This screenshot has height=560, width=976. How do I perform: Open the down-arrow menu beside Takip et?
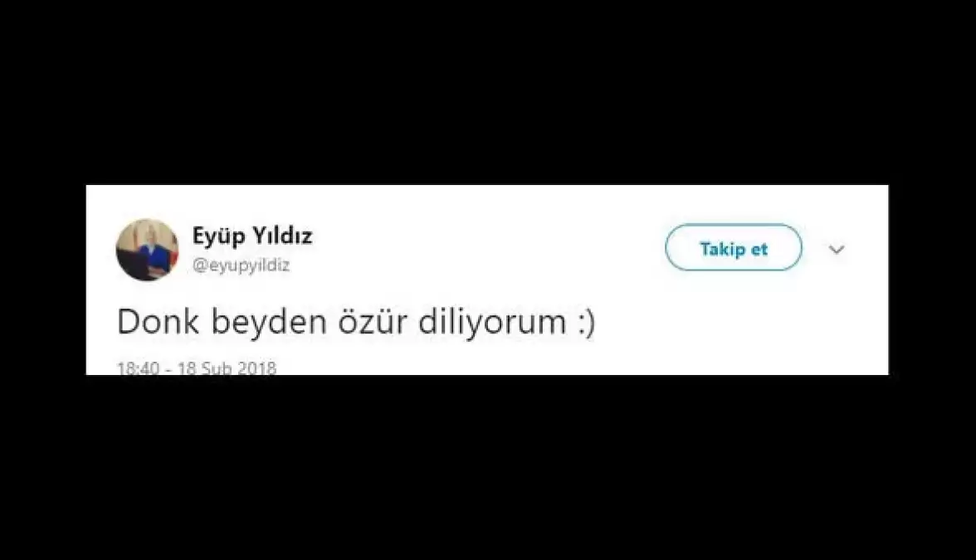point(837,250)
